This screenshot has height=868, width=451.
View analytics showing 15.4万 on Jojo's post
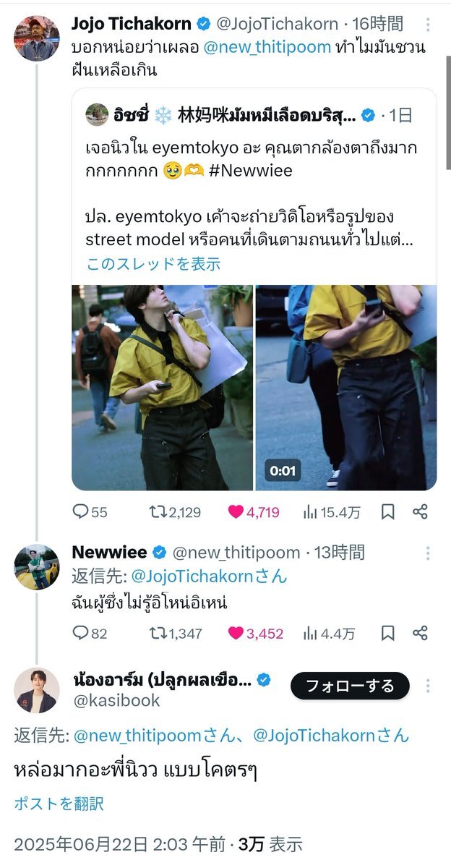(x=332, y=512)
